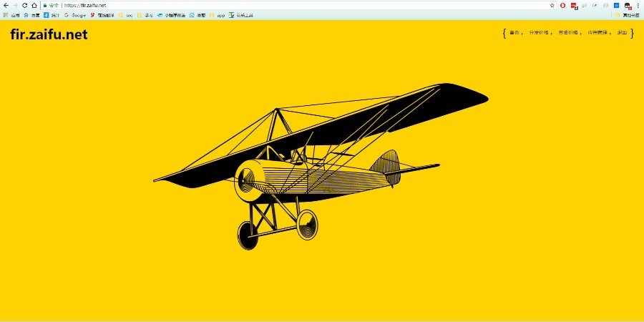Open the Chrome three-dot menu
The width and height of the screenshot is (644, 322).
pos(638,5)
